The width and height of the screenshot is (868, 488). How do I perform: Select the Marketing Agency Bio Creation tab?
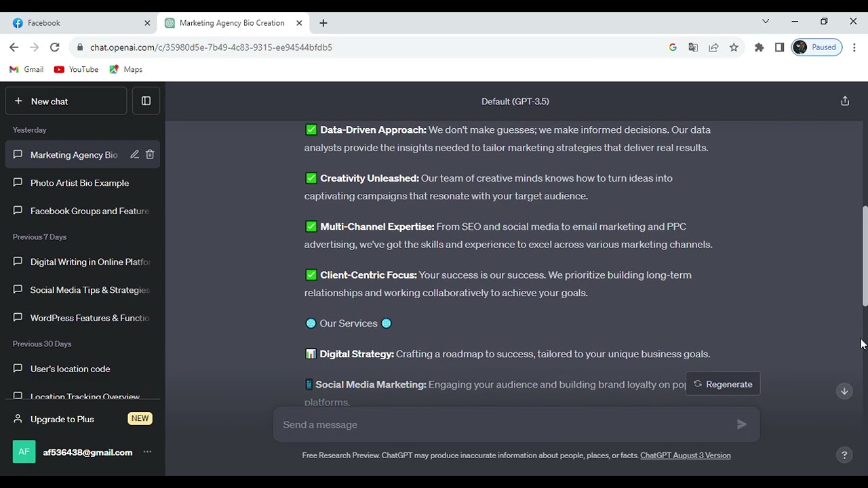232,23
